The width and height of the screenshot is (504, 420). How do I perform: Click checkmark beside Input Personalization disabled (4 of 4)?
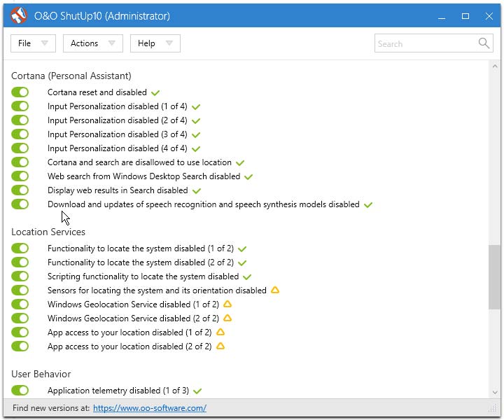(196, 149)
